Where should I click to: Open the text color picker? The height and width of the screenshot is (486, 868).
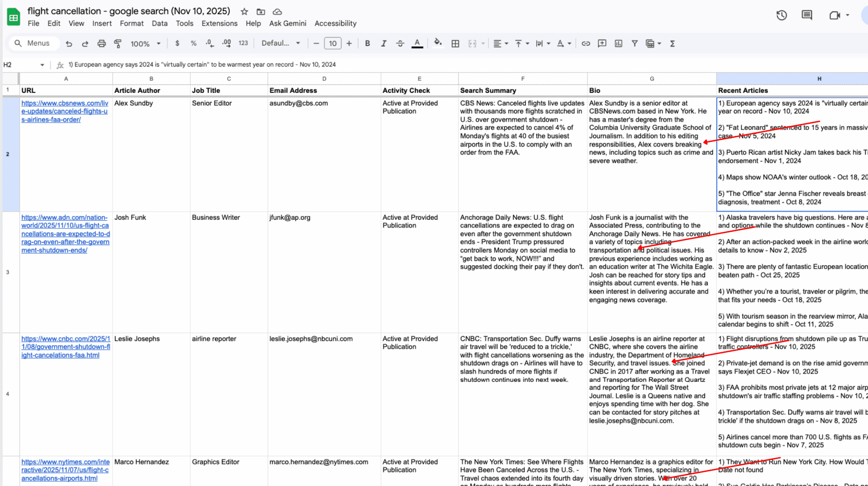(x=417, y=43)
